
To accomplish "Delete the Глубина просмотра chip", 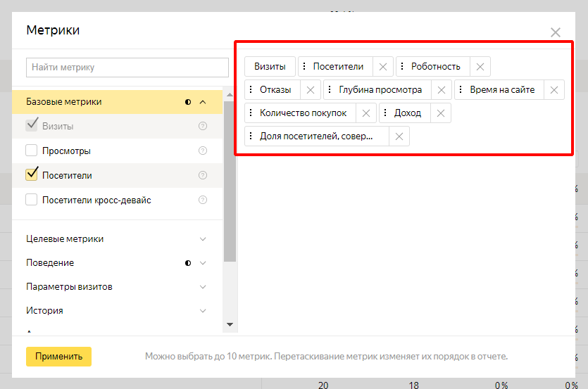I will 441,90.
